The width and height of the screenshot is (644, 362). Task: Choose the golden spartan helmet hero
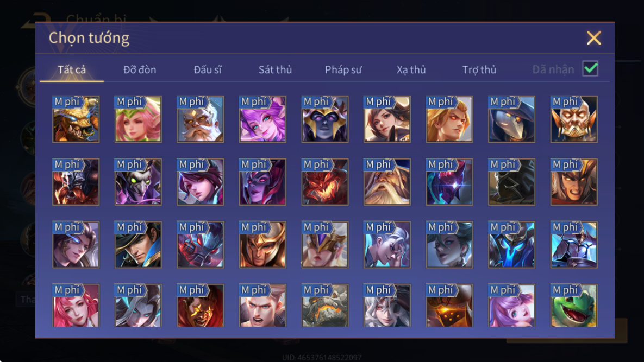(262, 245)
